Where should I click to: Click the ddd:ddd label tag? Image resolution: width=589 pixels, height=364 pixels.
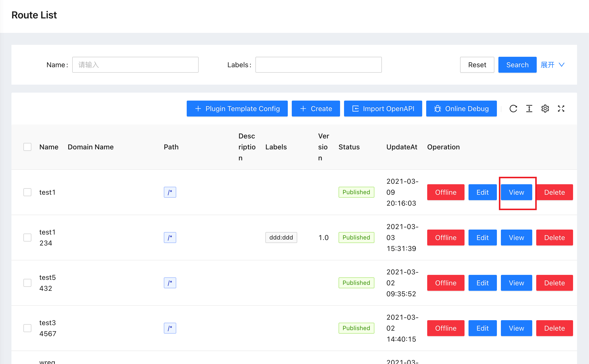point(281,238)
